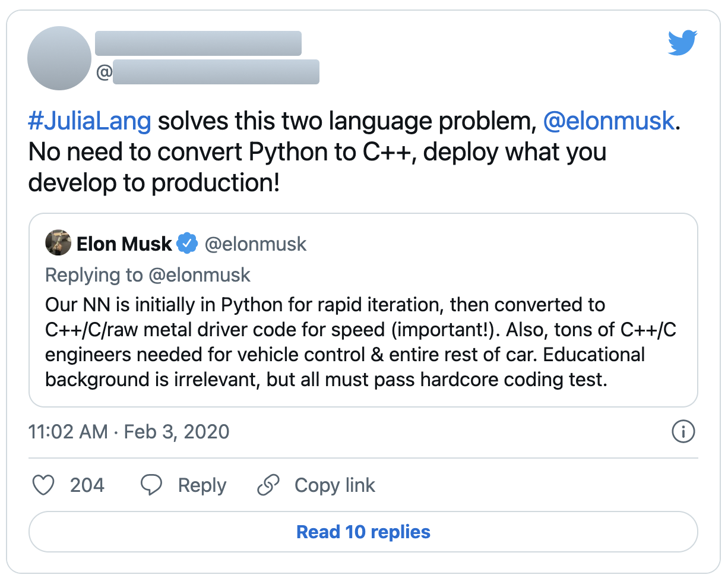Click the blue verified badge
The width and height of the screenshot is (728, 581).
pyautogui.click(x=189, y=244)
